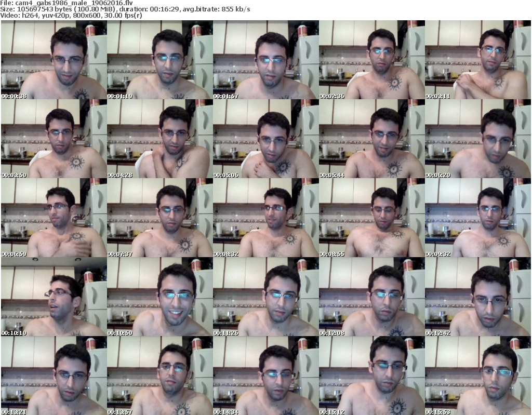
Task: Select the thumbnail stamped 00:15:53
Action: coord(478,376)
